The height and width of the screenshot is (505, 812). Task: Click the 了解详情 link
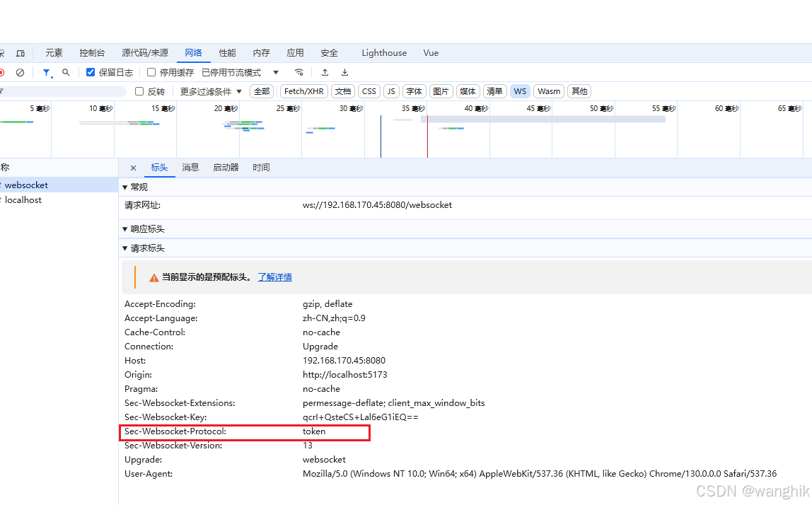click(x=274, y=277)
